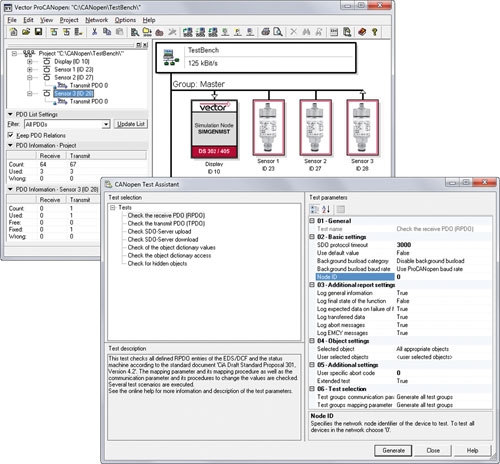Screen dimensions: 500x464
Task: Open the View menu
Action: (x=46, y=20)
